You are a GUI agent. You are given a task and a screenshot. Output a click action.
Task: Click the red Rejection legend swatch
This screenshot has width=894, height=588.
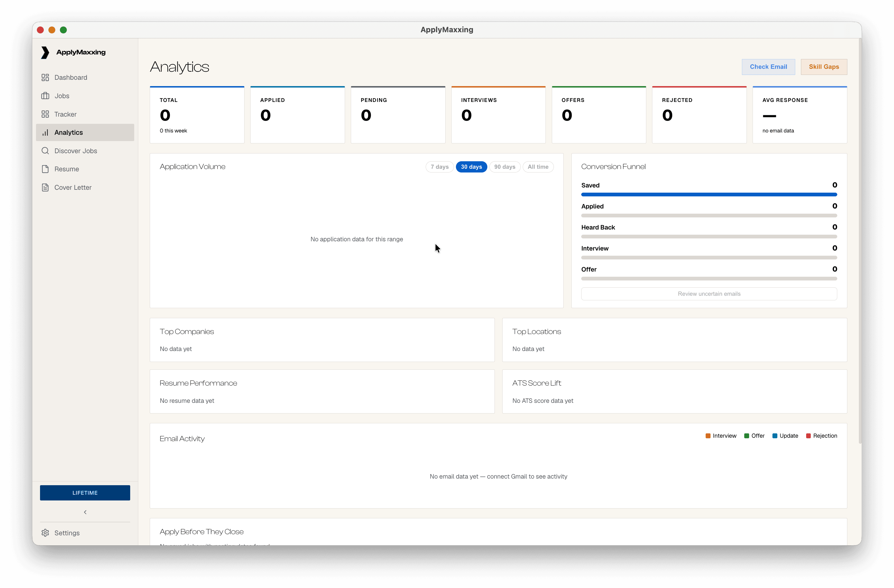[x=808, y=436]
